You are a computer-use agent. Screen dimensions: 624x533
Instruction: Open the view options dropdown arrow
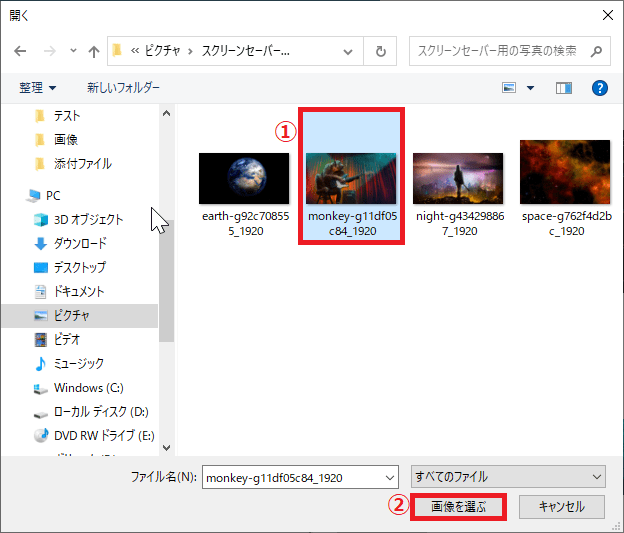point(530,88)
